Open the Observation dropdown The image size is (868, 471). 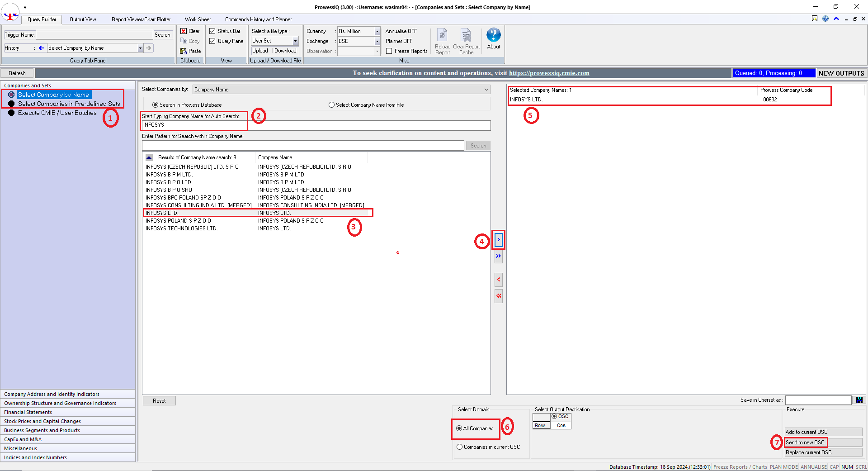(377, 51)
